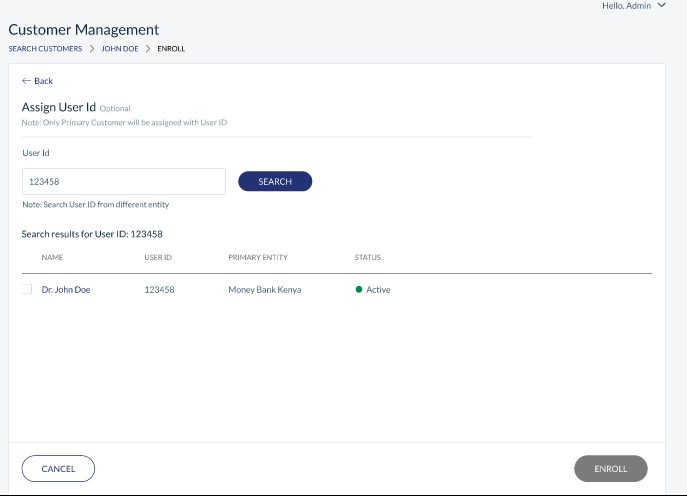
Task: Sort by the PRIMARY ENTITY column header
Action: click(x=258, y=257)
